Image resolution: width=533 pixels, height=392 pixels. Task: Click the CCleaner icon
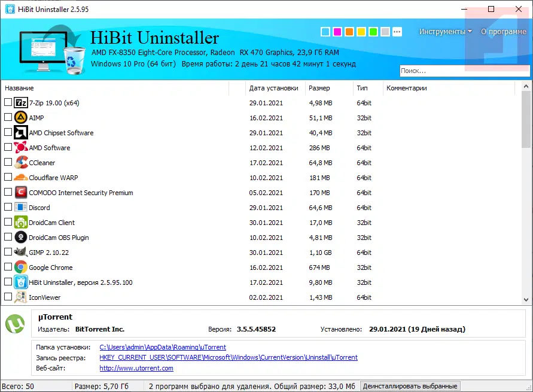(x=21, y=162)
